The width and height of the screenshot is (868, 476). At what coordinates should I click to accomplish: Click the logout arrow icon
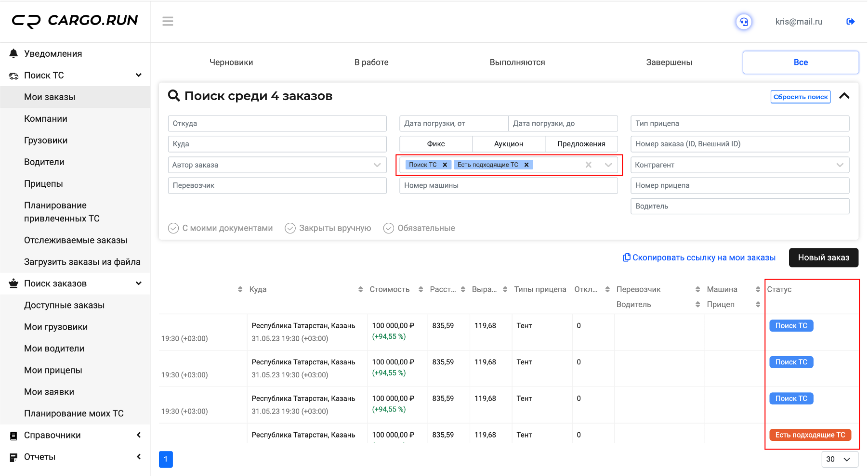click(x=850, y=22)
